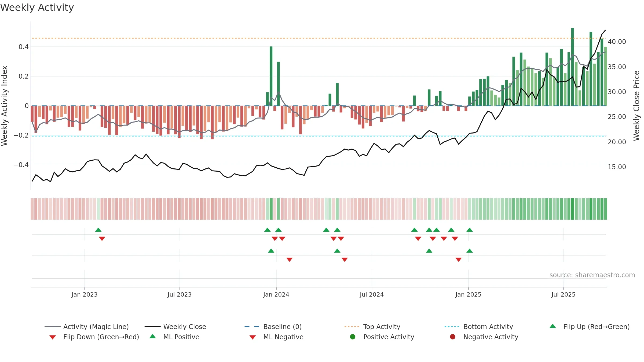
Task: Click the flip-up marker at Jan 2025
Action: click(x=470, y=230)
